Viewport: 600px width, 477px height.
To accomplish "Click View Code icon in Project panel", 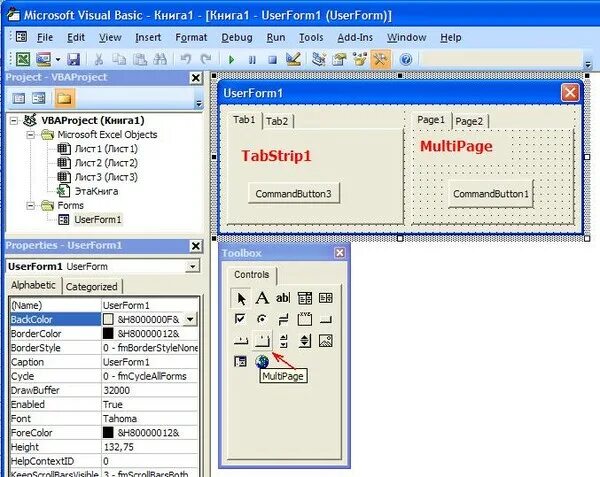I will point(19,99).
